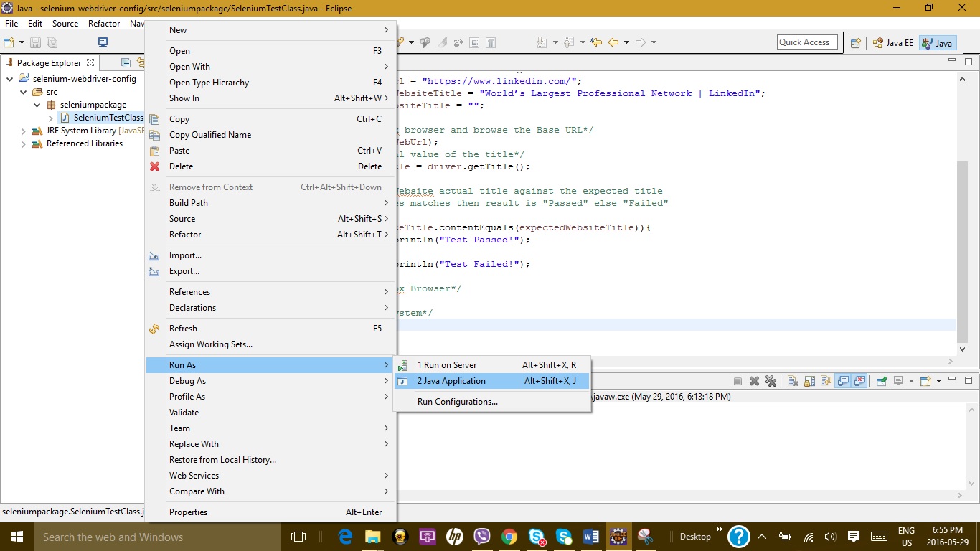
Task: Choose 1 Run on Server
Action: click(x=491, y=365)
